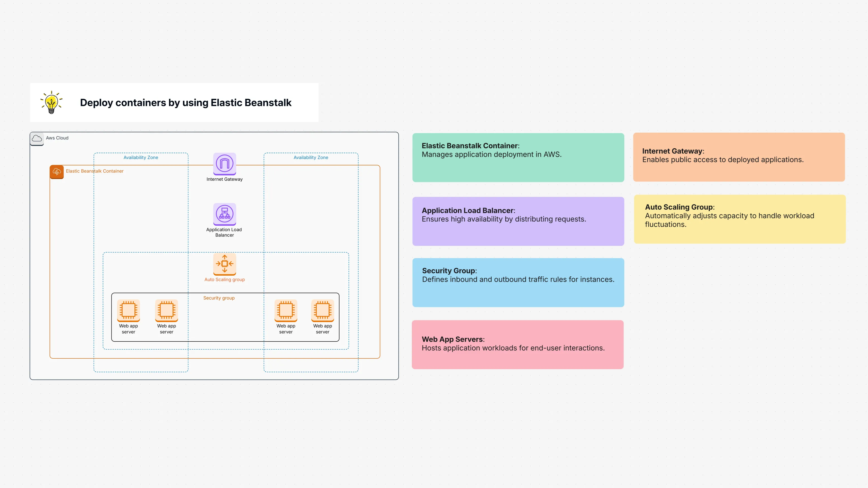Select the green Elastic Beanstalk Container note

point(518,158)
